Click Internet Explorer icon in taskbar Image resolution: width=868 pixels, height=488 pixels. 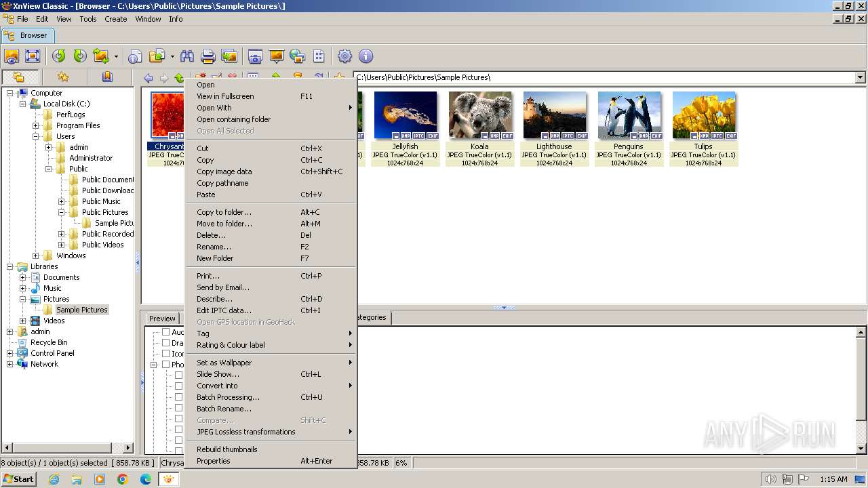click(54, 479)
